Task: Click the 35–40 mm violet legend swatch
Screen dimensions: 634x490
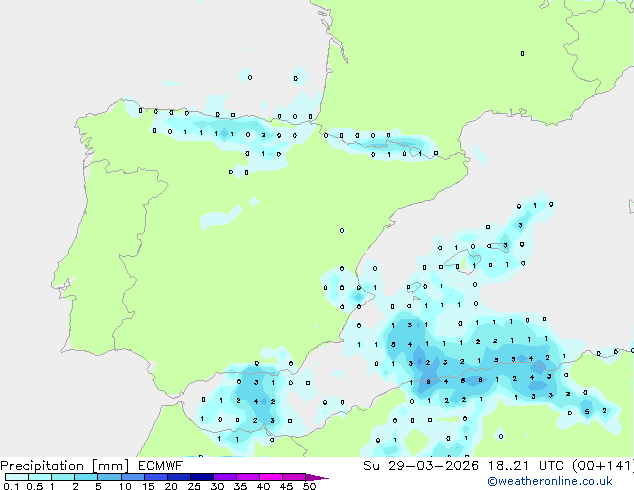Action: click(248, 477)
